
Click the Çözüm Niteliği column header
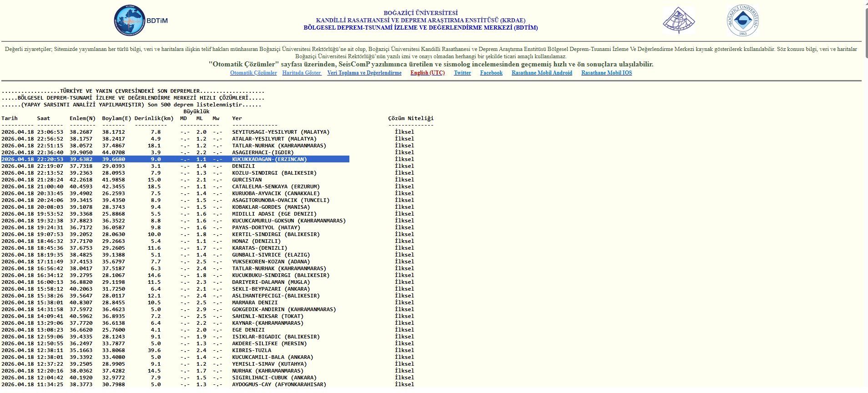410,118
